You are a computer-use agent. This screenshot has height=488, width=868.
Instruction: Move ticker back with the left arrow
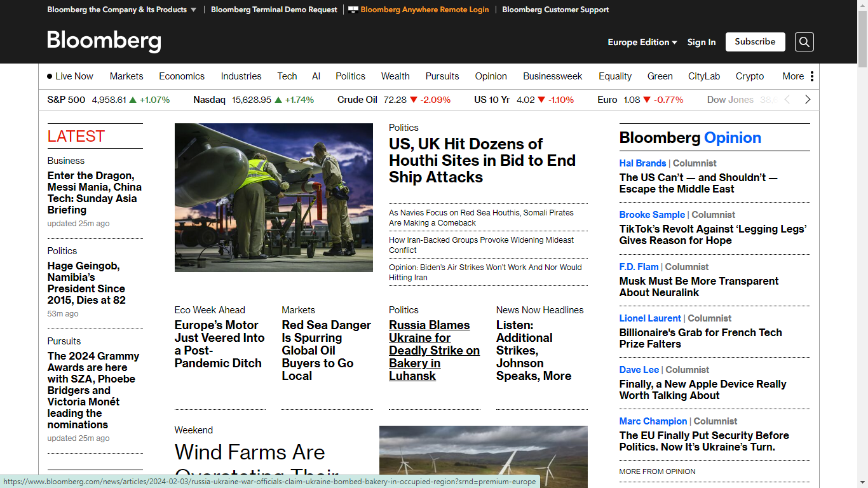[x=787, y=100]
